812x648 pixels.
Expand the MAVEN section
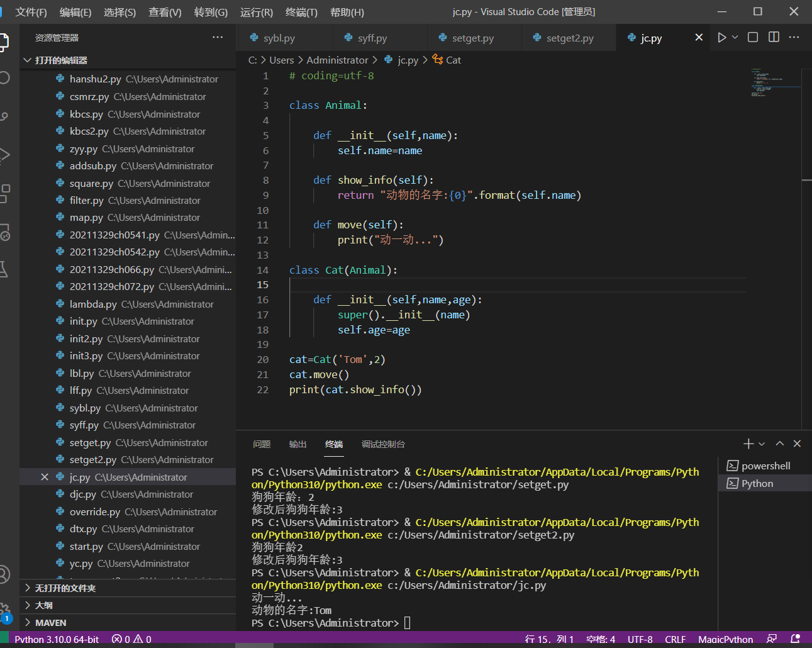click(50, 623)
